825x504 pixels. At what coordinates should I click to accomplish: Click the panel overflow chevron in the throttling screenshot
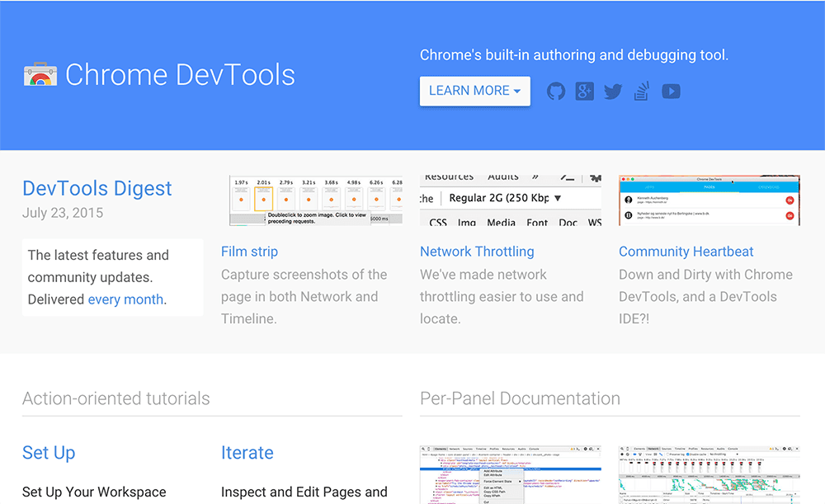click(535, 177)
